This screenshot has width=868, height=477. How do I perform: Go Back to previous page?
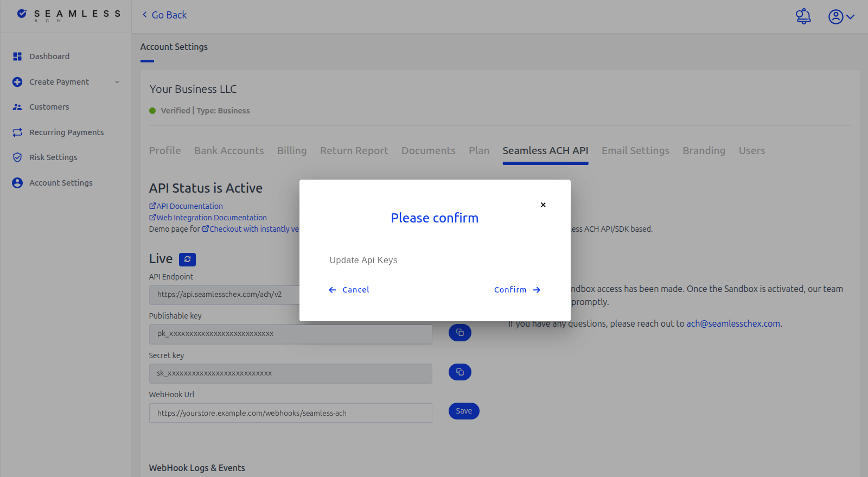[164, 15]
